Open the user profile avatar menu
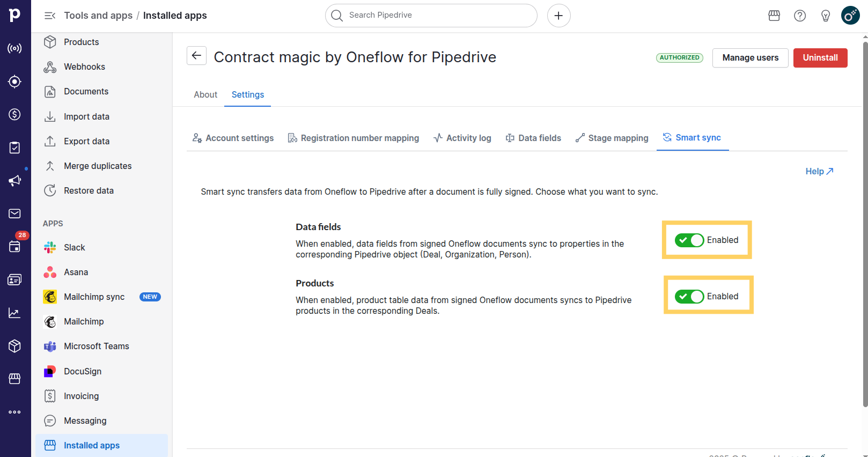Image resolution: width=868 pixels, height=457 pixels. pyautogui.click(x=850, y=16)
